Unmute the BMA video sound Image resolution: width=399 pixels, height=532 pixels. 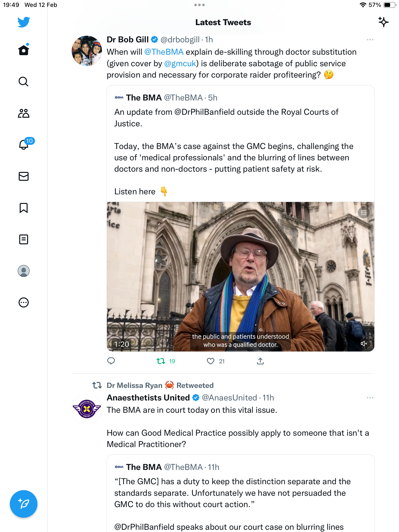[364, 344]
